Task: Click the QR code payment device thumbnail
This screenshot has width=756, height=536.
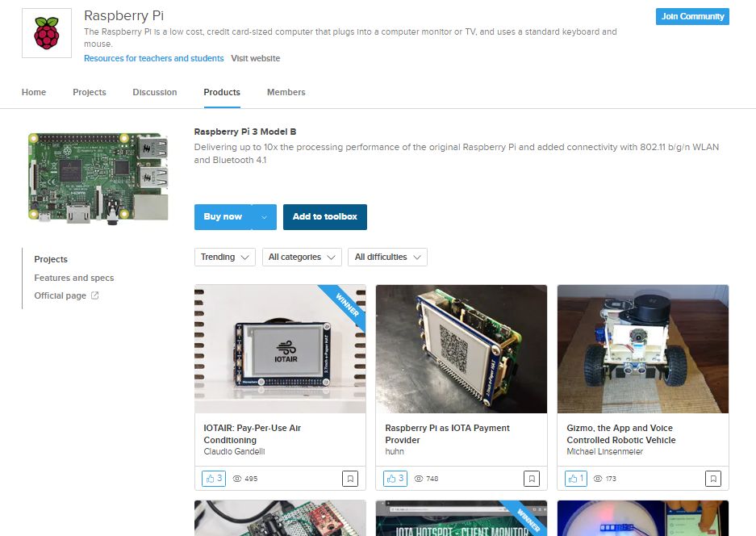Action: click(462, 349)
